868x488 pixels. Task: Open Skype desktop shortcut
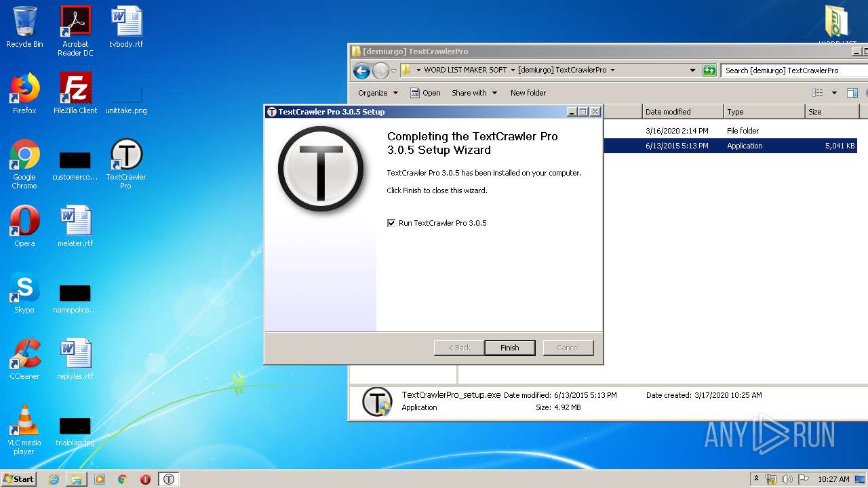click(x=24, y=293)
